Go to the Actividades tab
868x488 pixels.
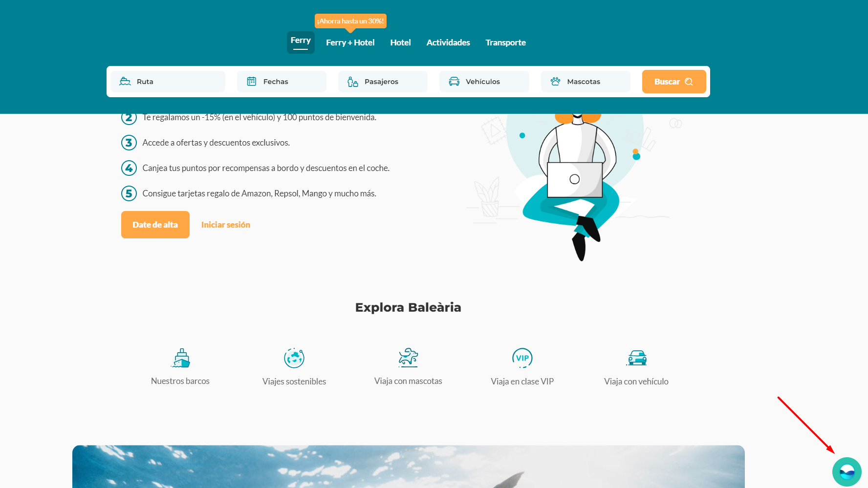point(448,42)
